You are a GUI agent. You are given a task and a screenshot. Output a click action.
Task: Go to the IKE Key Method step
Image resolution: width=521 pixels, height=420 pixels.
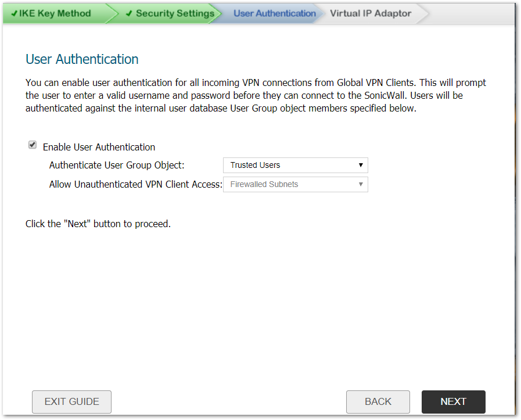[55, 13]
